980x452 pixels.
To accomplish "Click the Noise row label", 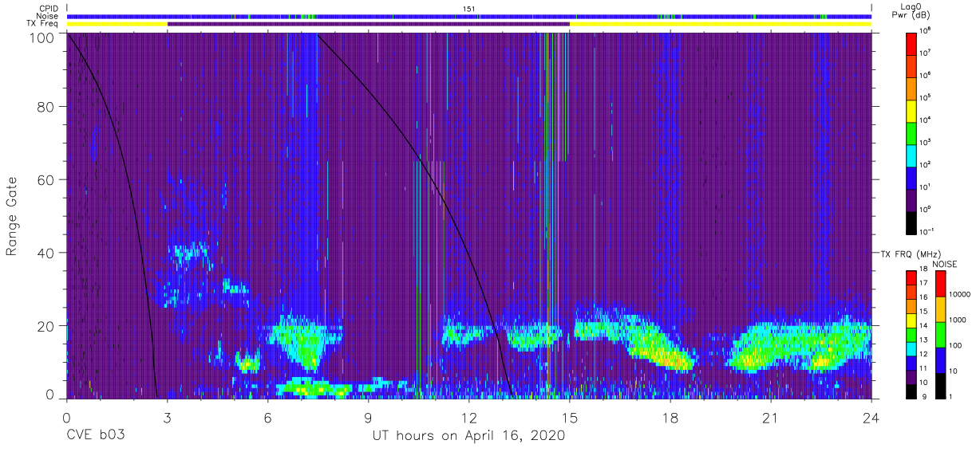I will pos(48,16).
